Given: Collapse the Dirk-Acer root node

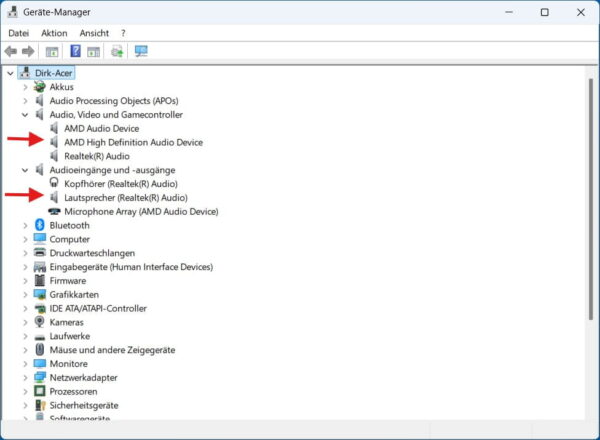Looking at the screenshot, I should coord(10,73).
